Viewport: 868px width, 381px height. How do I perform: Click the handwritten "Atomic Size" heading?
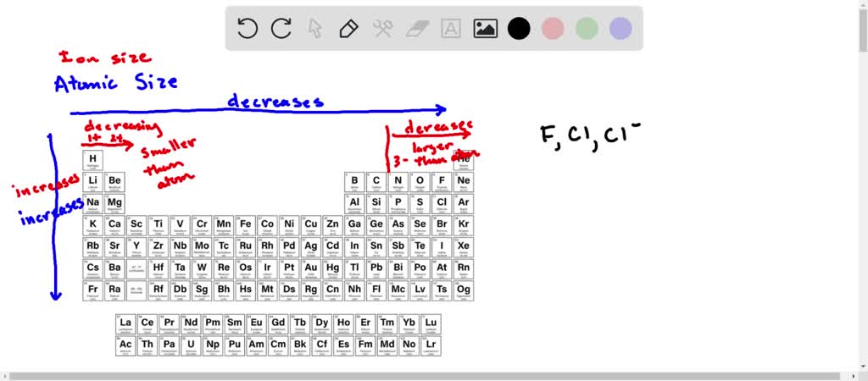pyautogui.click(x=115, y=83)
